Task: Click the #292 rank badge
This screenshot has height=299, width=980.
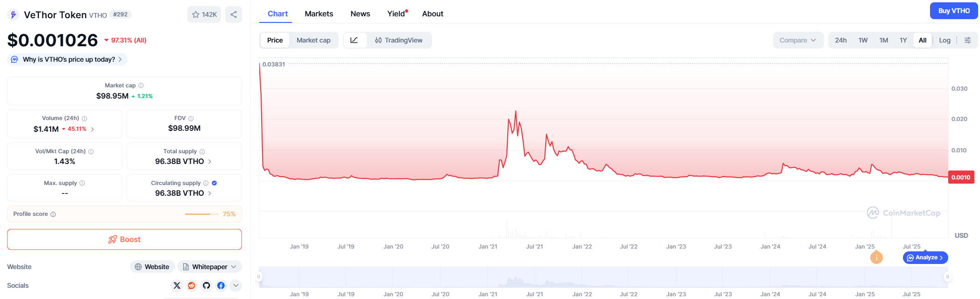Action: tap(121, 14)
